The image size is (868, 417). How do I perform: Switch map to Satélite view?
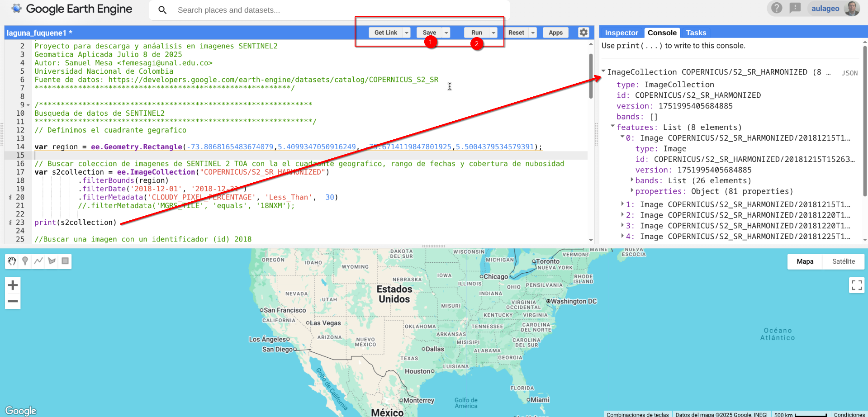click(x=843, y=261)
